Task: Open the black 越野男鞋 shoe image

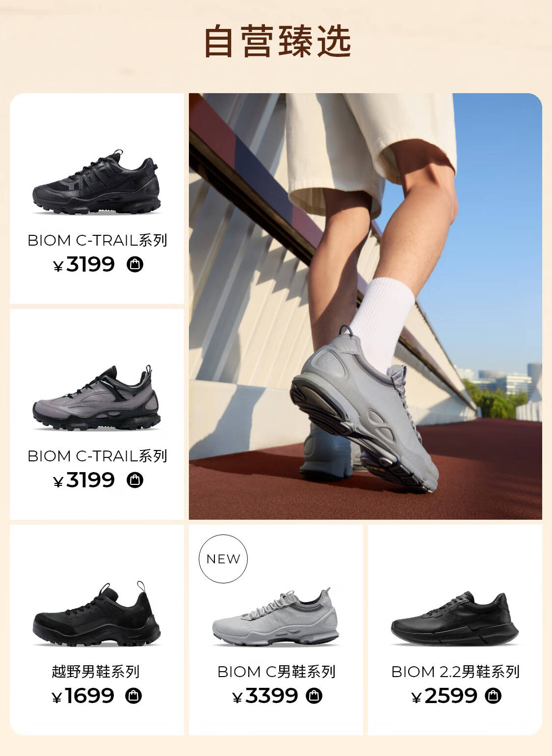Action: [x=97, y=614]
